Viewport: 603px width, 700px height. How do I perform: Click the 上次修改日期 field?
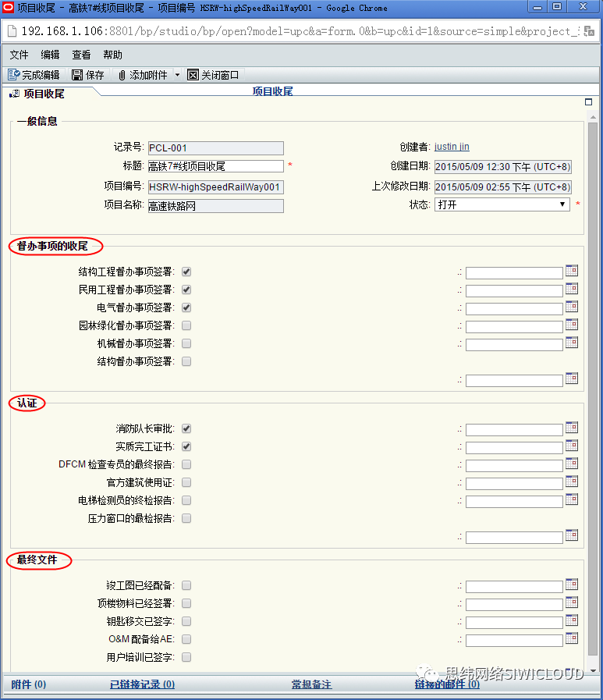503,187
